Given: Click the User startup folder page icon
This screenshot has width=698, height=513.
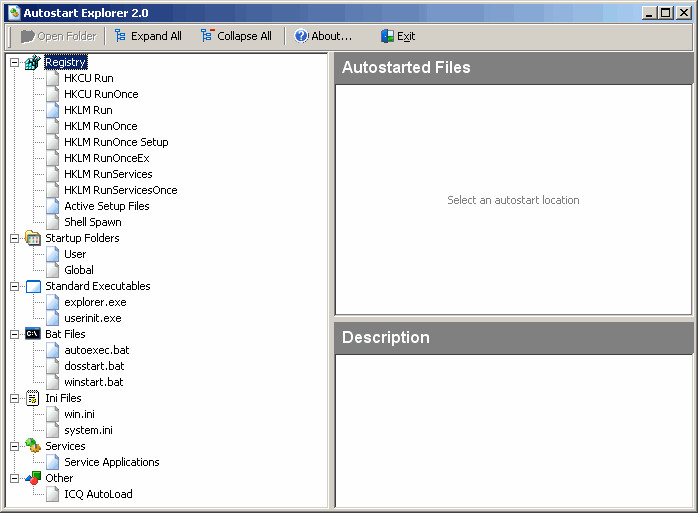Looking at the screenshot, I should pyautogui.click(x=53, y=254).
